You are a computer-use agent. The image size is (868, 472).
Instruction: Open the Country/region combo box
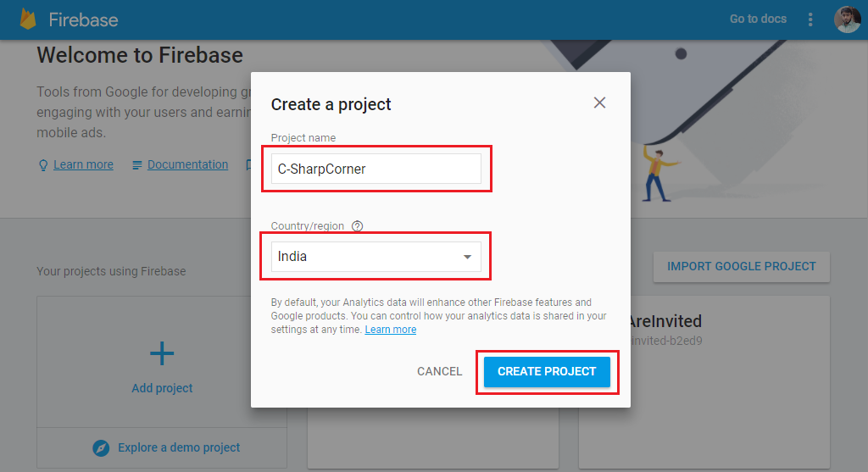[376, 257]
